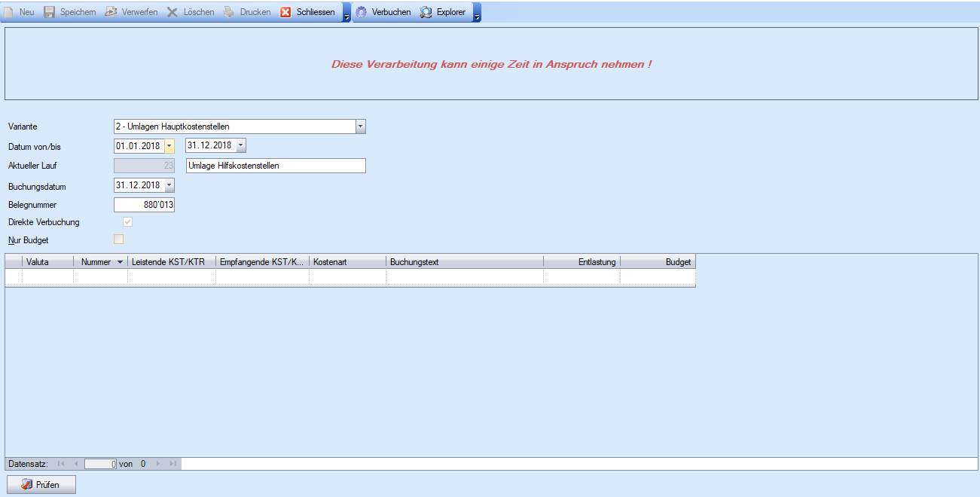Open the Datum bis date picker
The height and width of the screenshot is (497, 980).
pos(240,145)
